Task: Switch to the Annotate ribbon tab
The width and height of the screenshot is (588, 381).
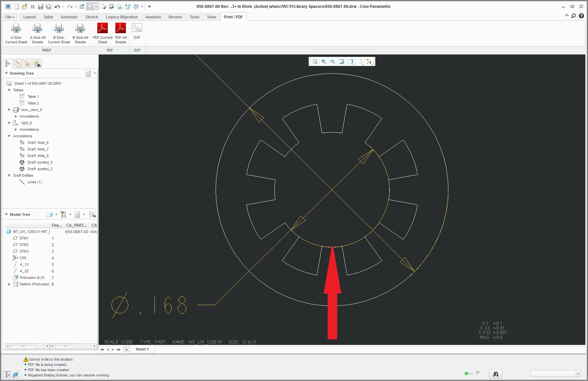Action: (x=69, y=17)
